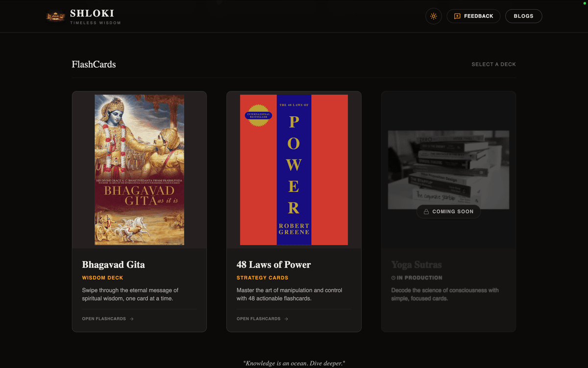Select the Bhagavad Gita card title
The width and height of the screenshot is (588, 368).
click(x=113, y=264)
